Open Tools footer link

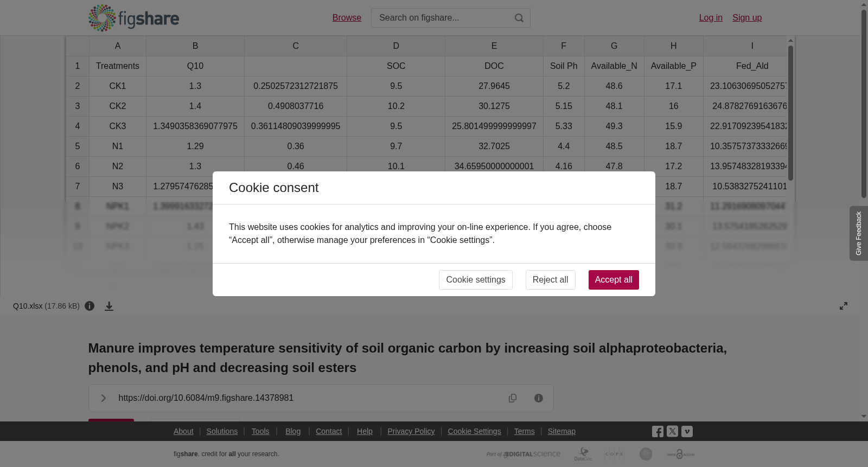click(x=260, y=431)
